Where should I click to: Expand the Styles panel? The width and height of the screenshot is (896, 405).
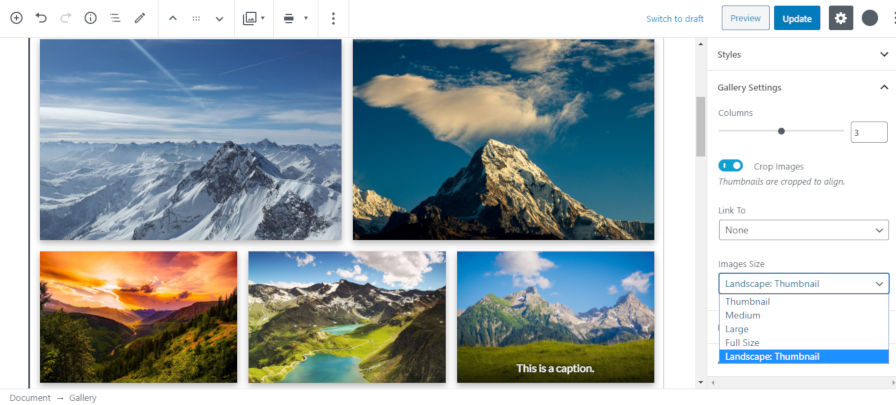(803, 55)
